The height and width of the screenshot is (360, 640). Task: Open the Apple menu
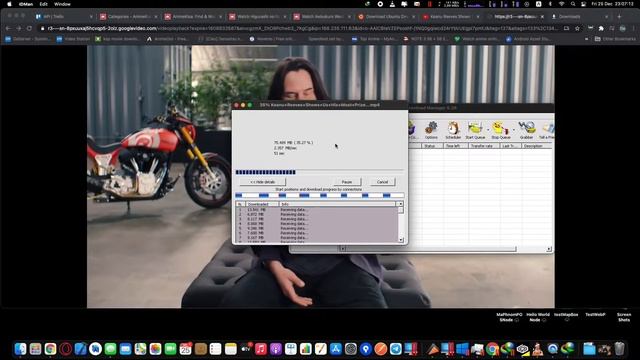point(9,4)
